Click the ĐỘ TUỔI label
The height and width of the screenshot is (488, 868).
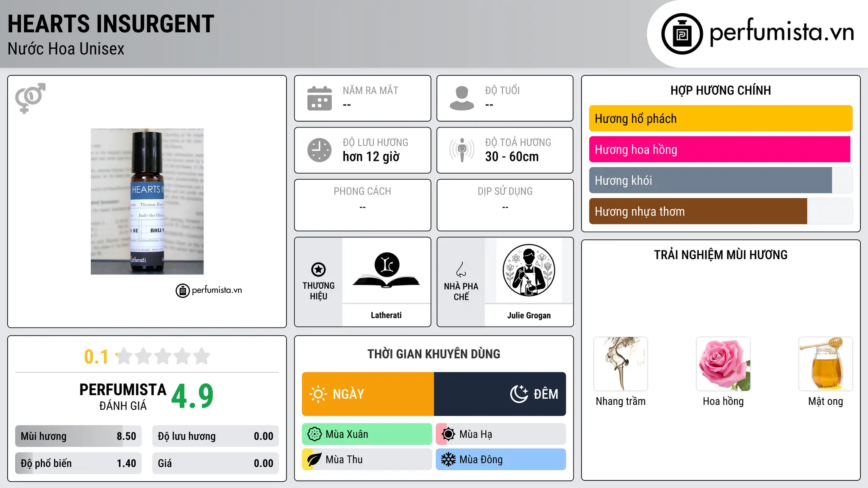pos(502,91)
